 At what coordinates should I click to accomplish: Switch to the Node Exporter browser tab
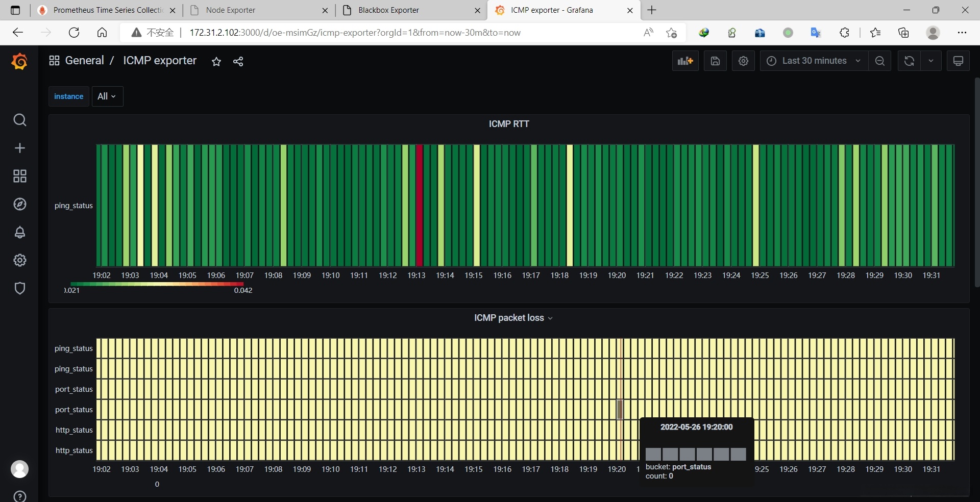tap(231, 10)
